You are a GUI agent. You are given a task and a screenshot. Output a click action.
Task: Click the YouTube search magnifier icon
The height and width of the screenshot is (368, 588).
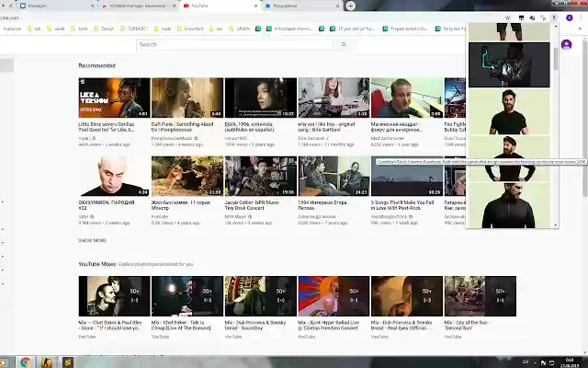click(344, 45)
